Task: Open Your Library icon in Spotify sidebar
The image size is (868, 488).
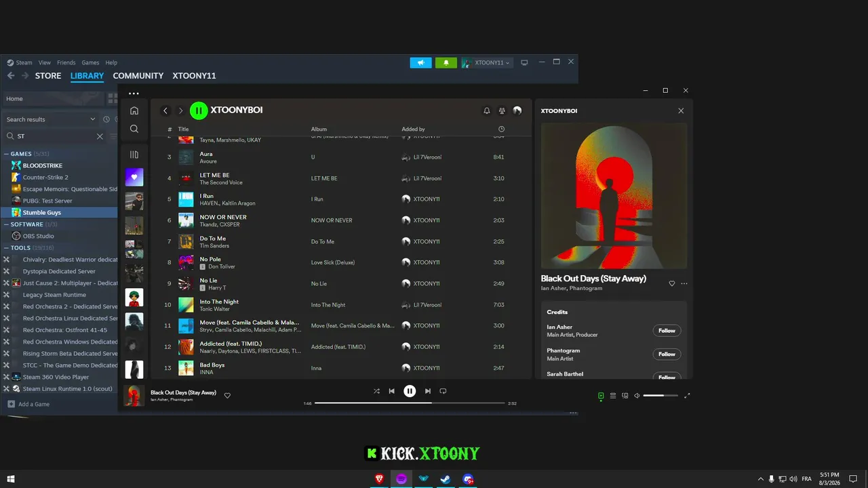Action: [x=134, y=155]
